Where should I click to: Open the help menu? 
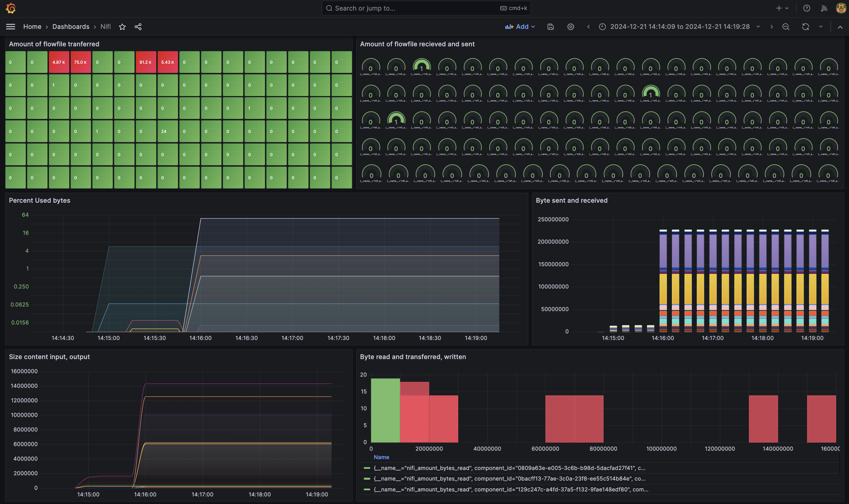click(807, 8)
